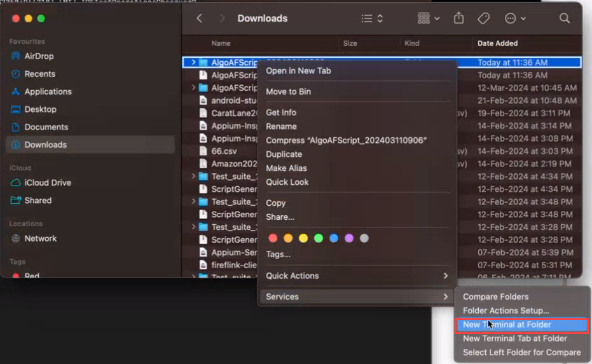This screenshot has height=364, width=592.
Task: Sort by the Date Added column header
Action: click(498, 43)
